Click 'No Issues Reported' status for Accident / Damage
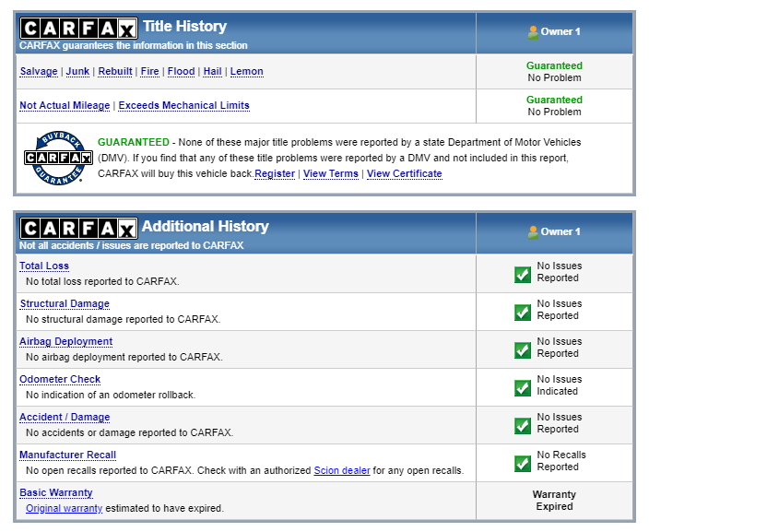Image resolution: width=767 pixels, height=532 pixels. pyautogui.click(x=559, y=423)
